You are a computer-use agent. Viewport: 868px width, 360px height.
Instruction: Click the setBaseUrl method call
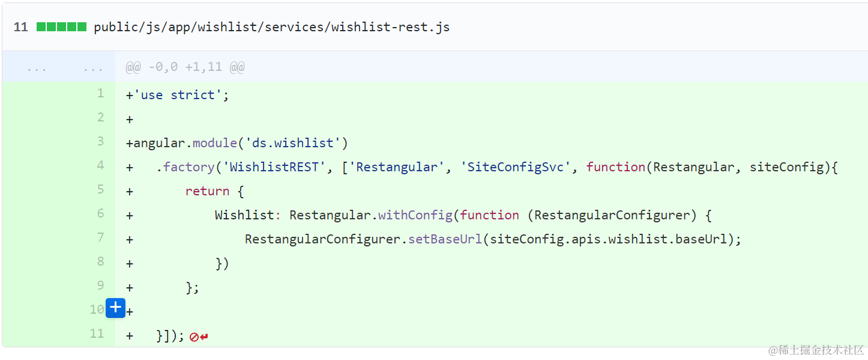445,239
